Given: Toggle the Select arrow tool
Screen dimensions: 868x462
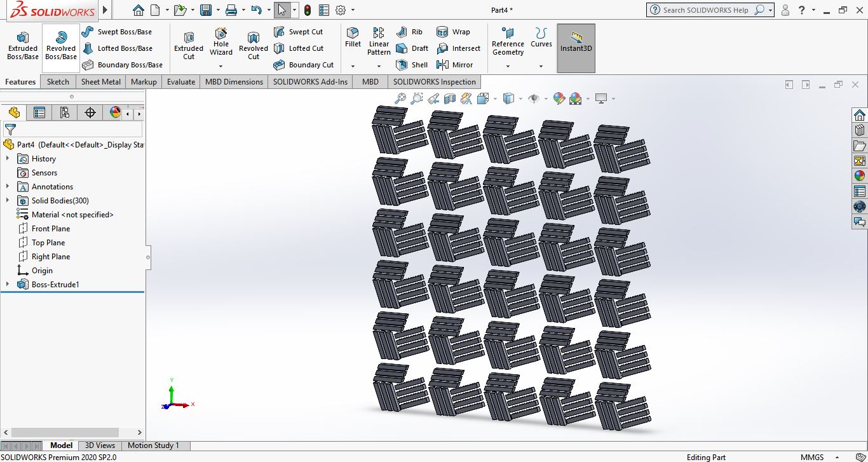Looking at the screenshot, I should [x=282, y=10].
